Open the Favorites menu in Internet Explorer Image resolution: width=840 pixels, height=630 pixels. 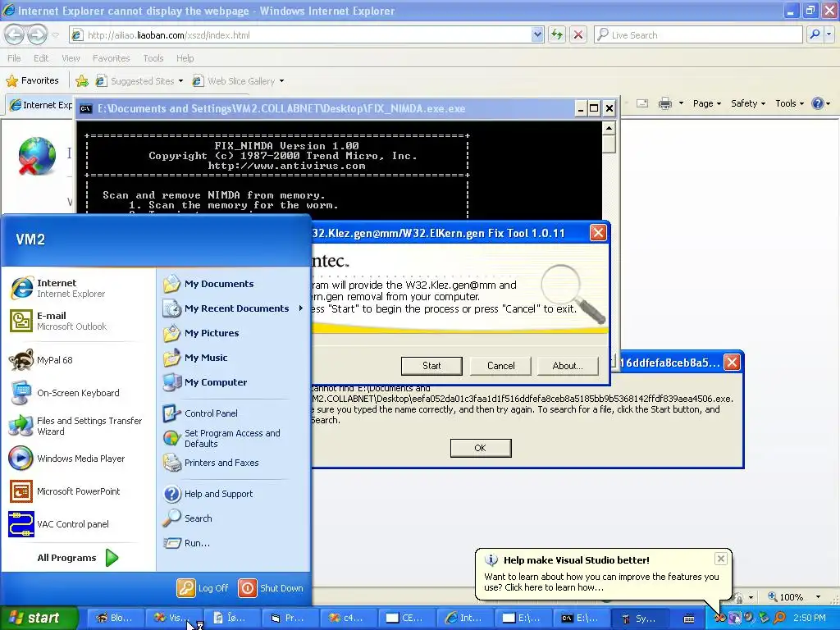[x=111, y=58]
